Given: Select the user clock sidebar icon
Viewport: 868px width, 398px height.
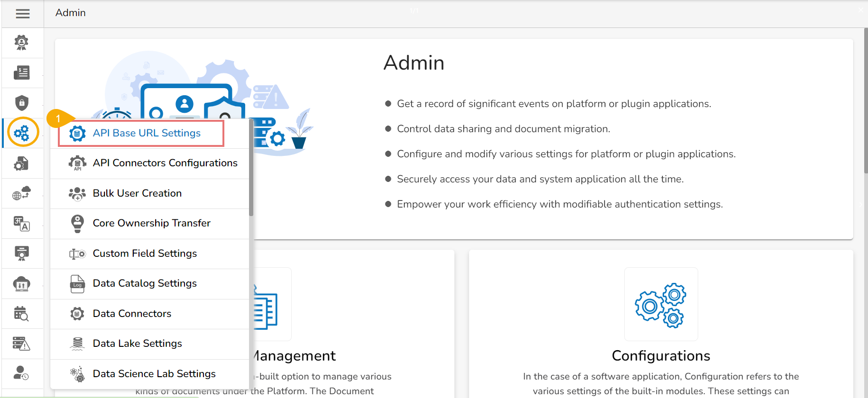Looking at the screenshot, I should coord(22,373).
